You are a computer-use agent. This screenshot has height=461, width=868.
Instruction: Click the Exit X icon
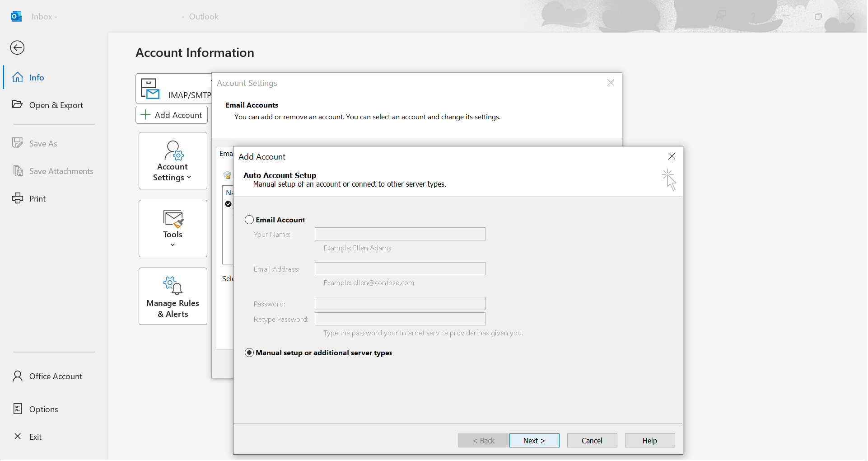(x=18, y=436)
